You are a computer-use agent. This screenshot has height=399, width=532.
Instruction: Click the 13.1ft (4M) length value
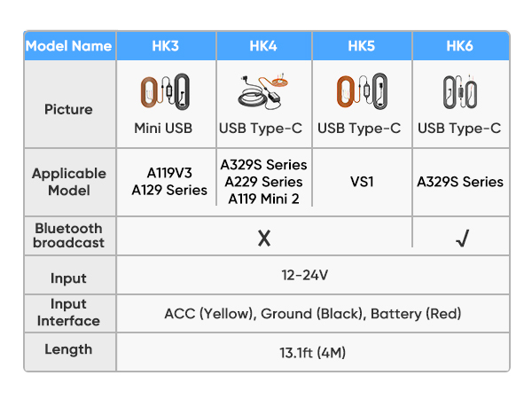(313, 353)
